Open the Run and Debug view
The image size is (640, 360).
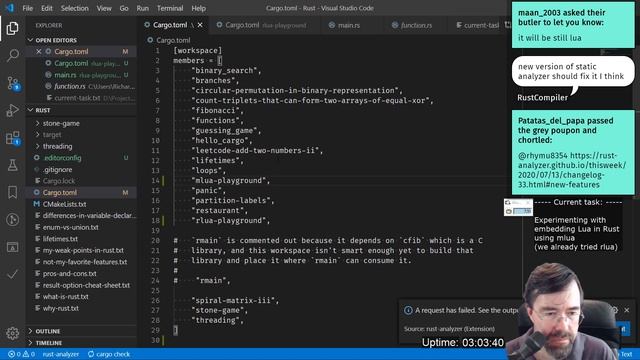tap(12, 110)
